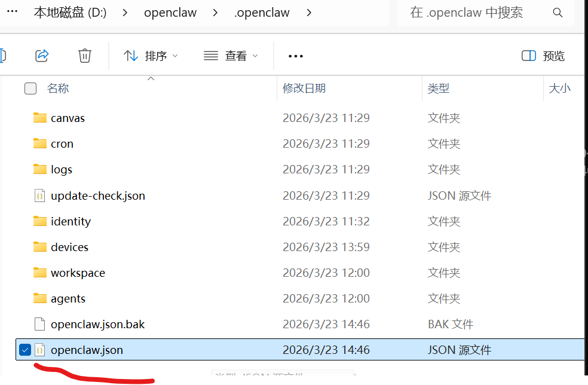Select the devices folder icon

[x=40, y=247]
